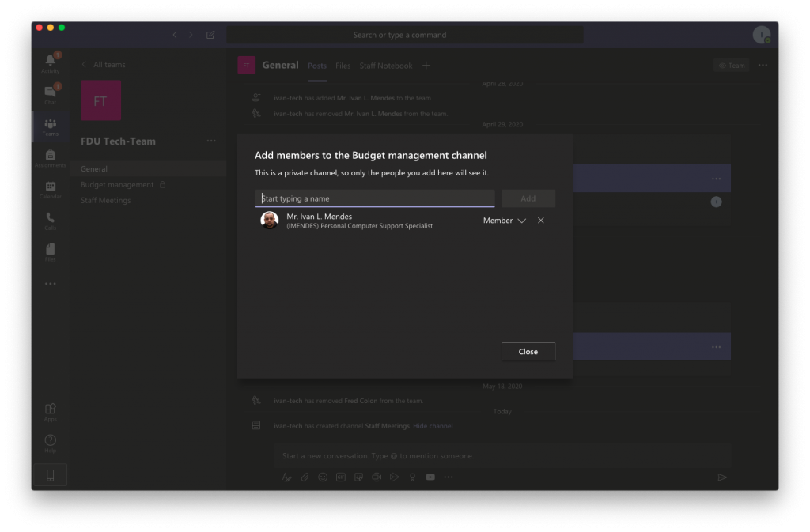Show more compose options ellipsis
This screenshot has width=810, height=532.
tap(449, 477)
